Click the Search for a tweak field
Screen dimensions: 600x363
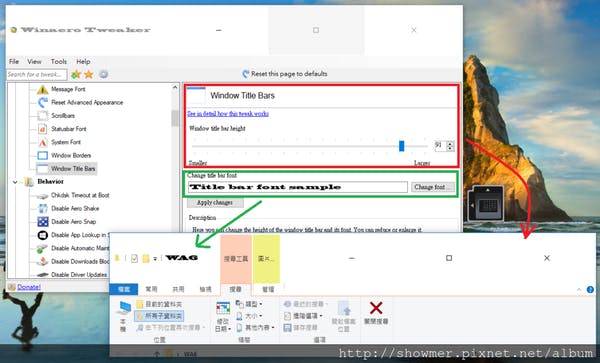click(37, 74)
